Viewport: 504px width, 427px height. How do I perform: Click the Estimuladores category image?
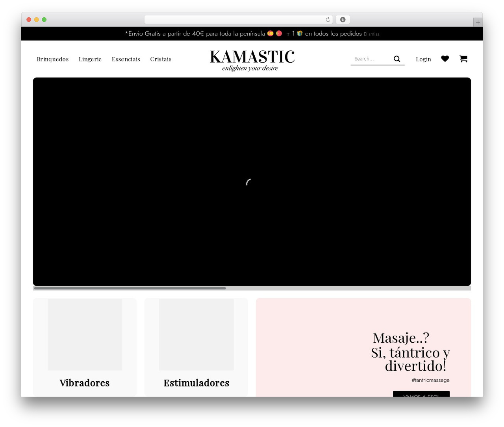point(196,334)
